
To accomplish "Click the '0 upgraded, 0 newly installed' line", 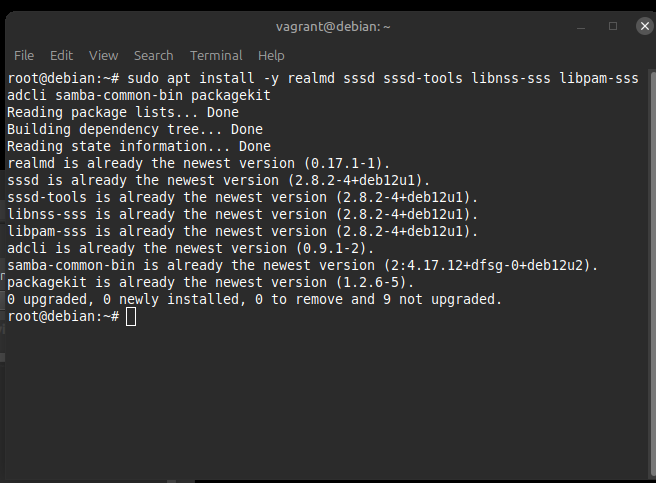I will (254, 299).
